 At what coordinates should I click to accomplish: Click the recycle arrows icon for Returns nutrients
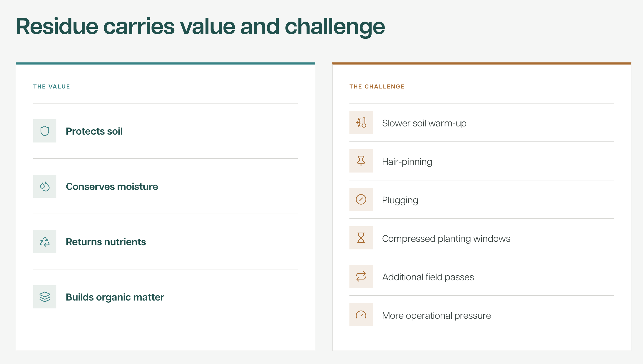pyautogui.click(x=45, y=242)
